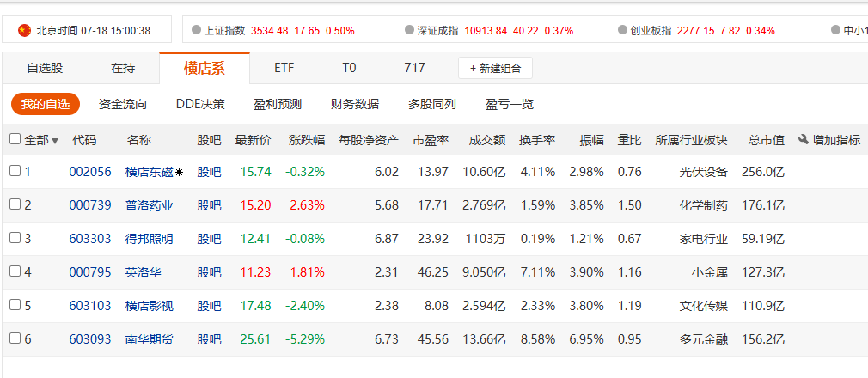The width and height of the screenshot is (868, 378).
Task: Switch to 多股同列 view
Action: click(431, 104)
